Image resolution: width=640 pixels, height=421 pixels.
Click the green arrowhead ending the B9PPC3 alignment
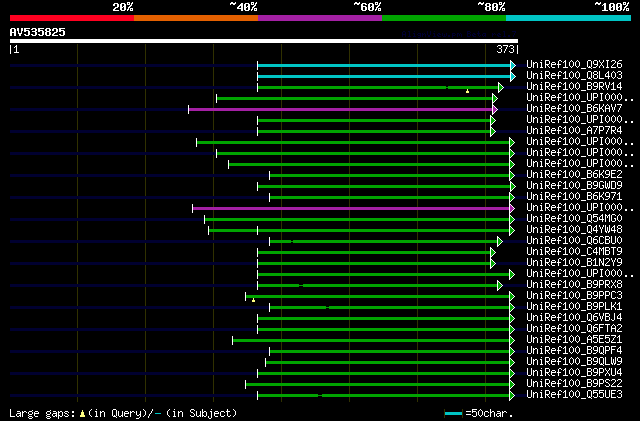(x=512, y=296)
